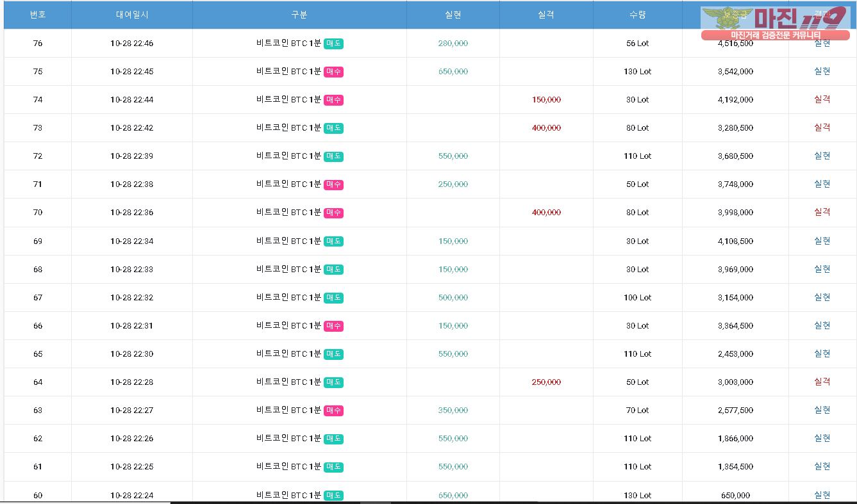Click the date 10-28 22:42
The height and width of the screenshot is (504, 857).
(x=131, y=128)
